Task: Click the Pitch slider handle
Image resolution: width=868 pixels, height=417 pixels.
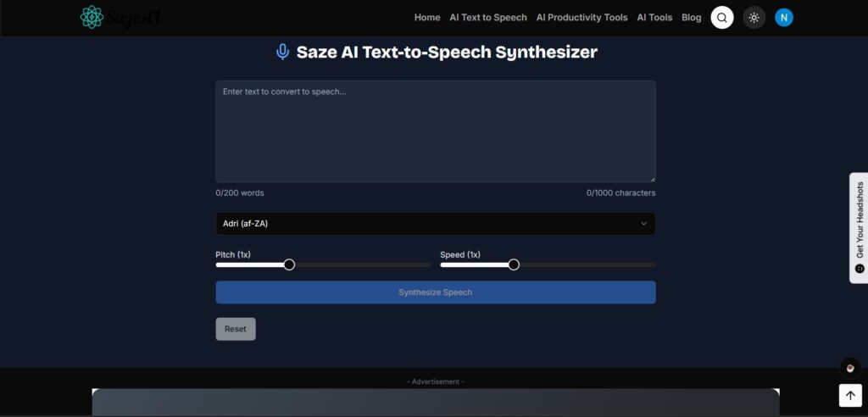Action: pyautogui.click(x=289, y=264)
